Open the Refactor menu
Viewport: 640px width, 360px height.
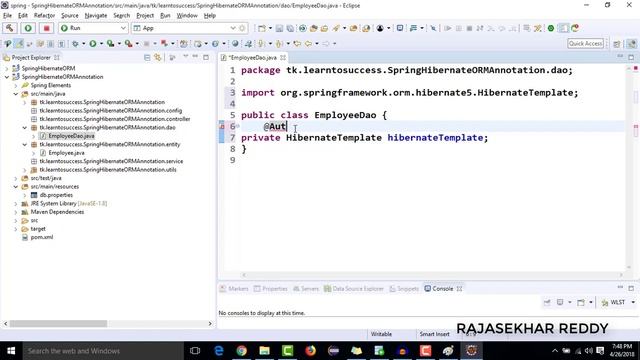[44, 16]
